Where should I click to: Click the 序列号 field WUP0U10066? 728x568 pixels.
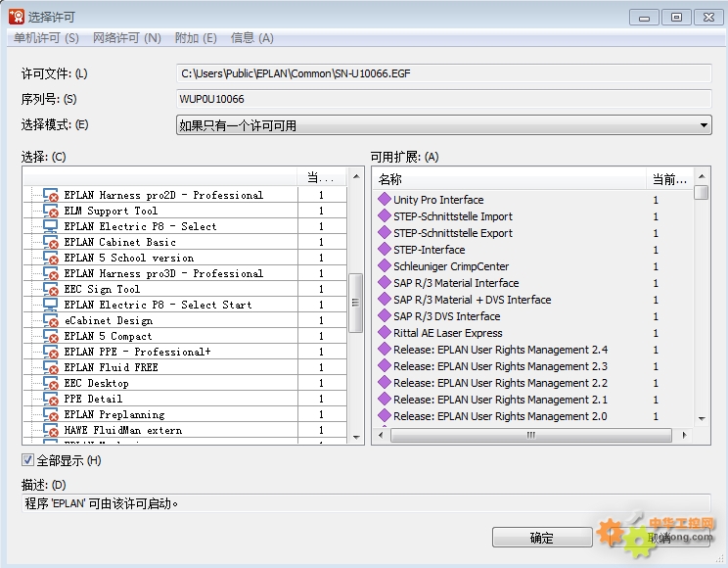point(443,99)
